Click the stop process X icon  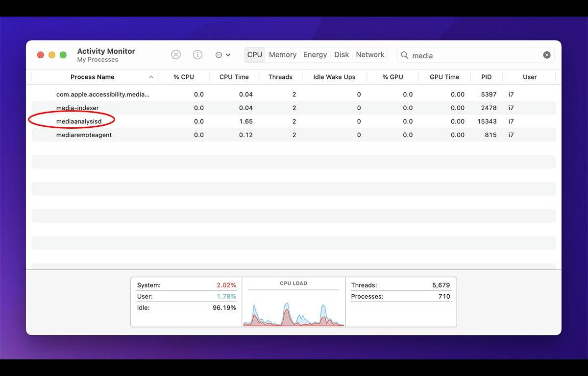pyautogui.click(x=176, y=55)
